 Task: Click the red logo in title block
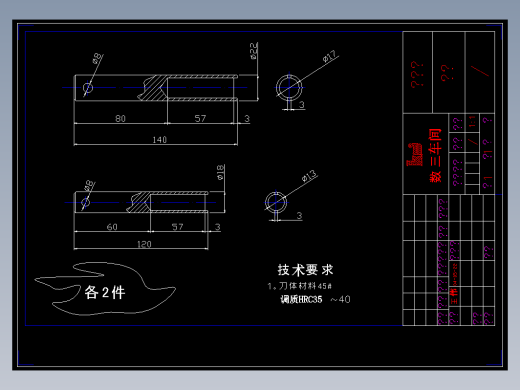point(414,154)
